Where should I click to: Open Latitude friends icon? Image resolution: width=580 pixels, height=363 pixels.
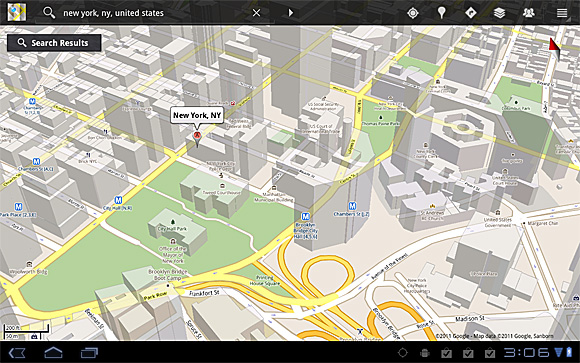coord(529,13)
